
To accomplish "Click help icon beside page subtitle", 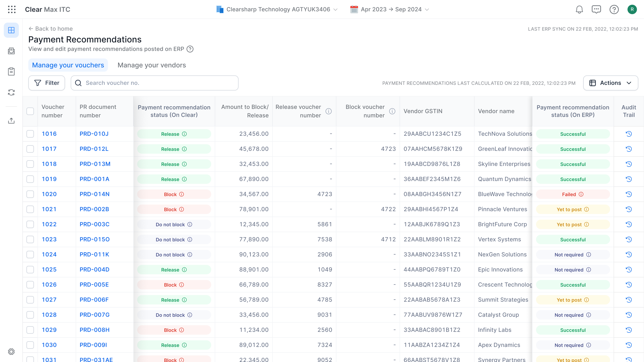I will point(190,49).
